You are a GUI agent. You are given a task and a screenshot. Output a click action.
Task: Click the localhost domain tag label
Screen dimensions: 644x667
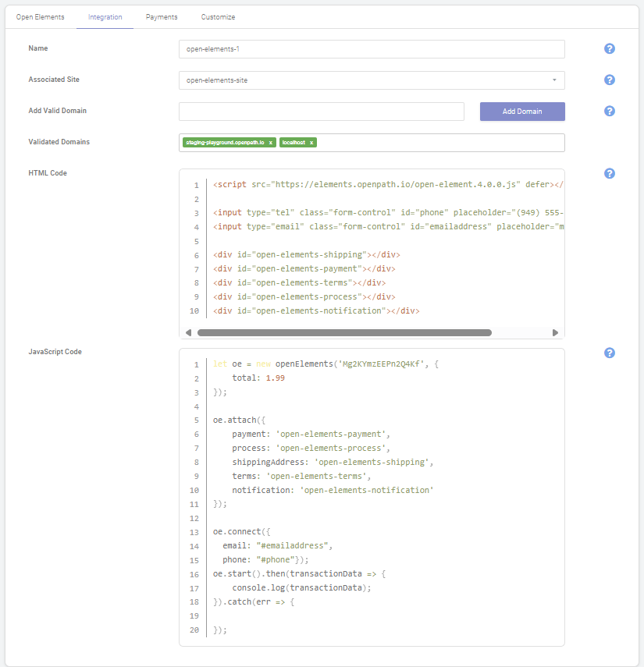point(294,143)
